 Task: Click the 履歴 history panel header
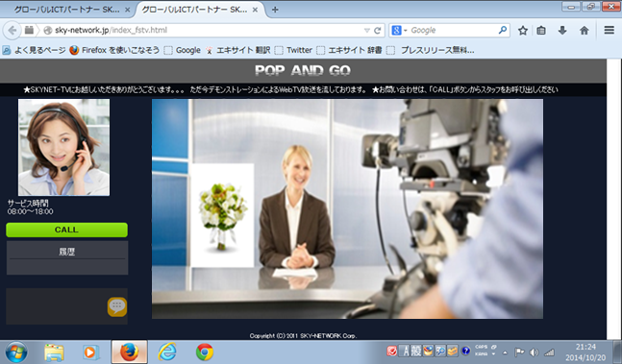click(x=67, y=252)
